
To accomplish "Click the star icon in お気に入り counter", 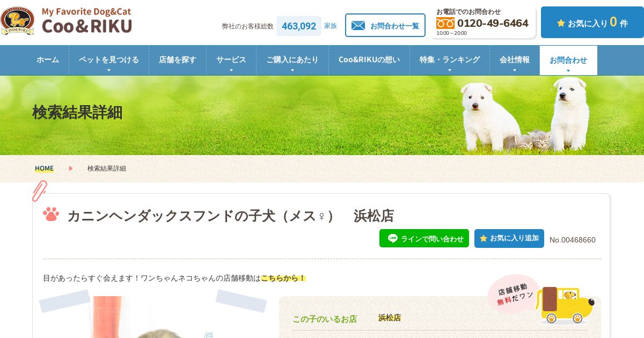I will click(x=561, y=23).
